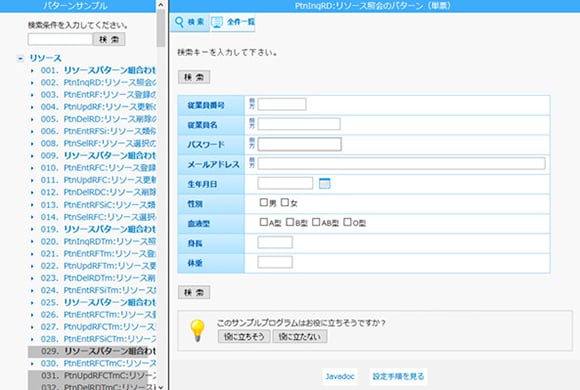Click the sidebar 検索 button

pos(109,39)
